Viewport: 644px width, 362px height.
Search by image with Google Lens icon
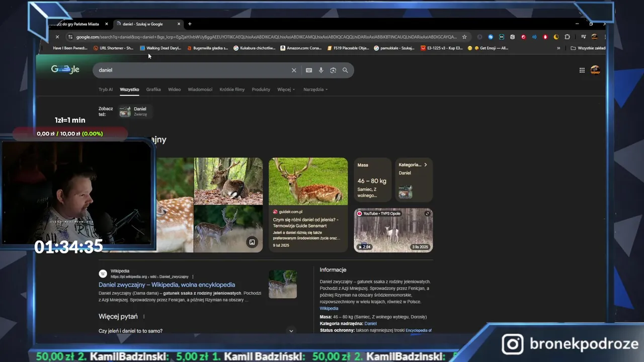click(x=333, y=70)
